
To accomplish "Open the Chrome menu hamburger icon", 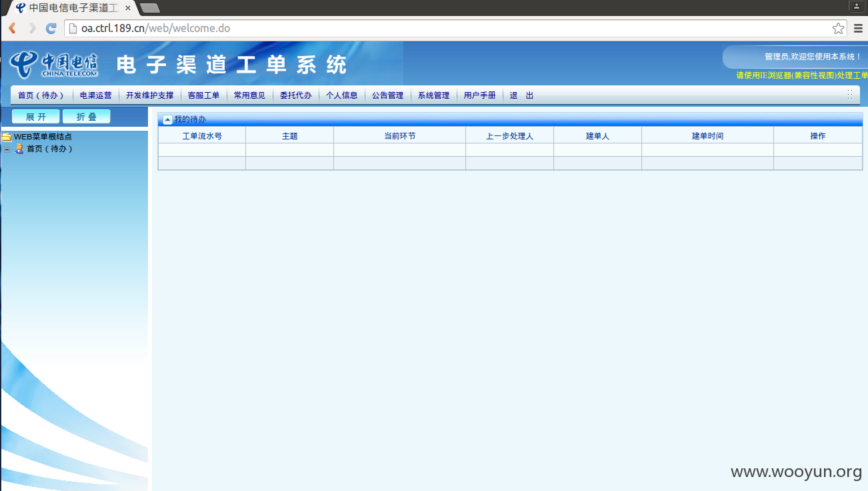I will 858,28.
